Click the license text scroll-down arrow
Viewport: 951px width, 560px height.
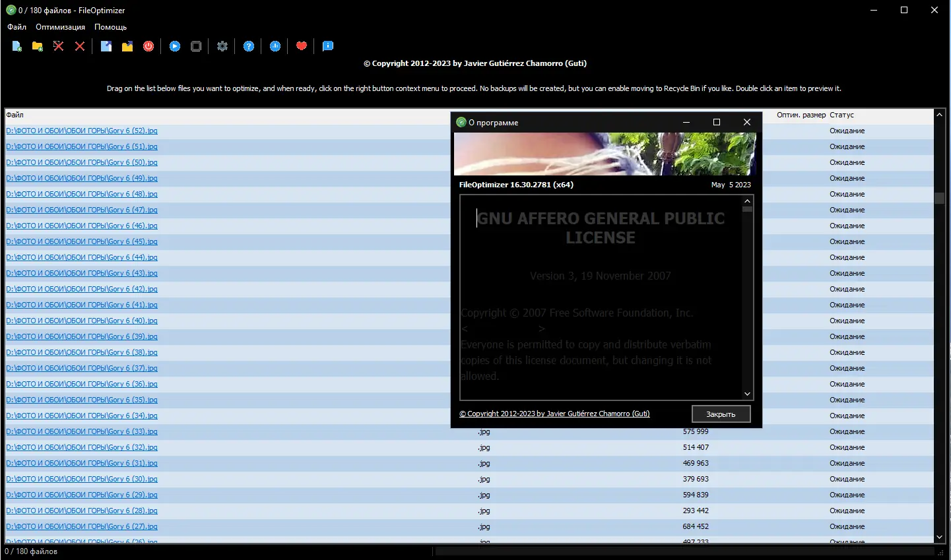747,394
